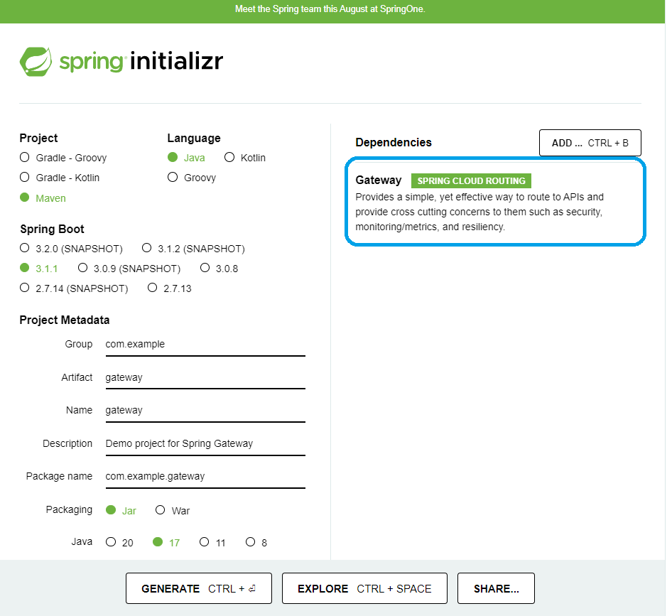Click the ADD... dependencies button
The image size is (672, 616).
(x=590, y=143)
